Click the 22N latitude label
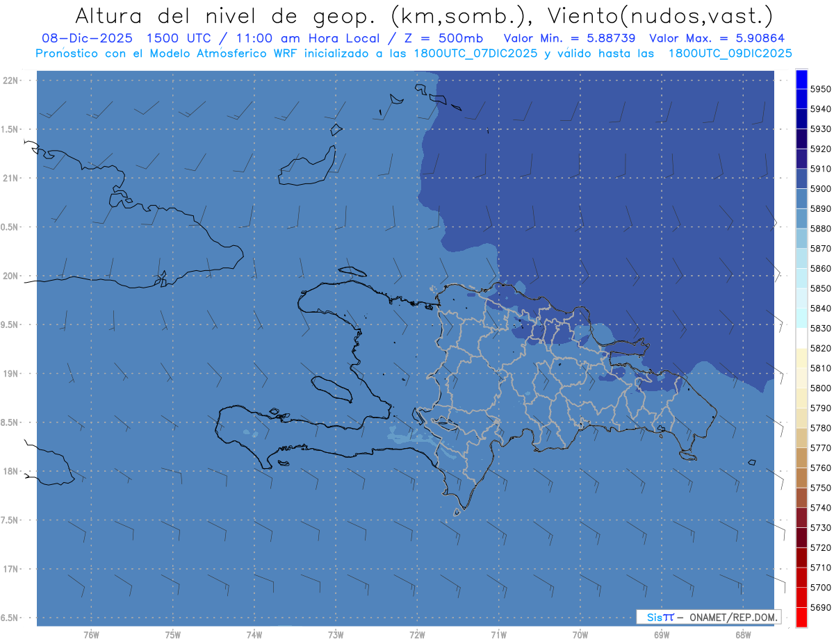 coord(11,81)
